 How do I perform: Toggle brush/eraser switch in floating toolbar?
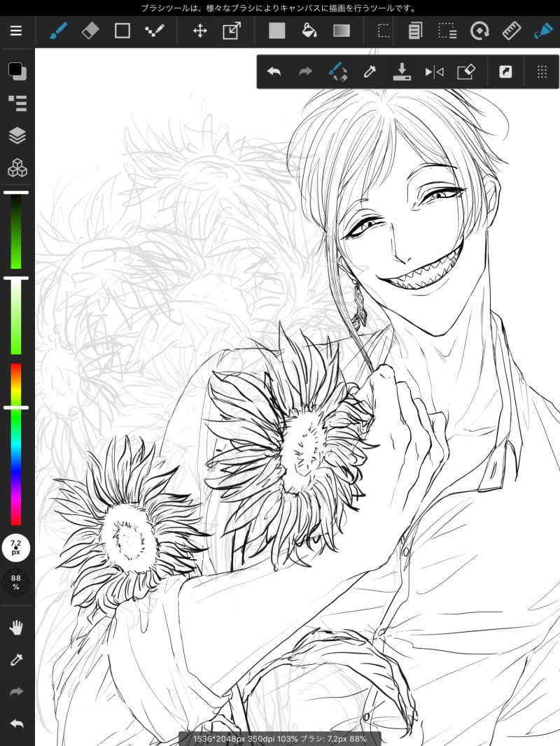[338, 72]
